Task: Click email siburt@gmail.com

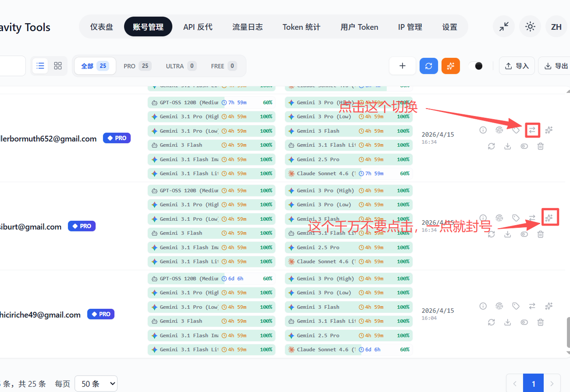Action: click(x=31, y=226)
